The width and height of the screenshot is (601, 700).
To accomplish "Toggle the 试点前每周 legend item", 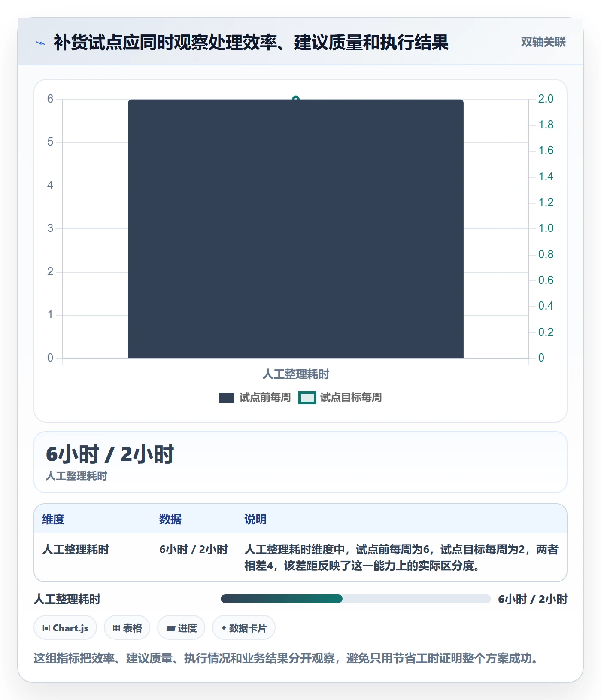I will pyautogui.click(x=255, y=397).
